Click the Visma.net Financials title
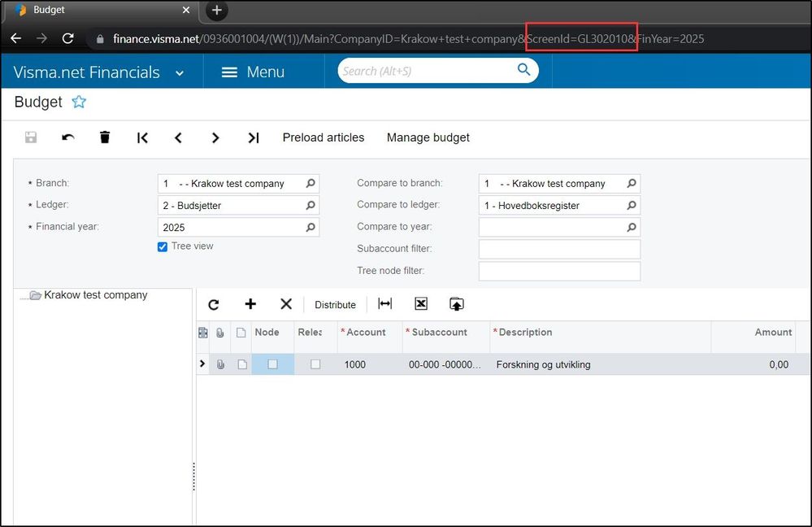The height and width of the screenshot is (527, 812). point(86,72)
